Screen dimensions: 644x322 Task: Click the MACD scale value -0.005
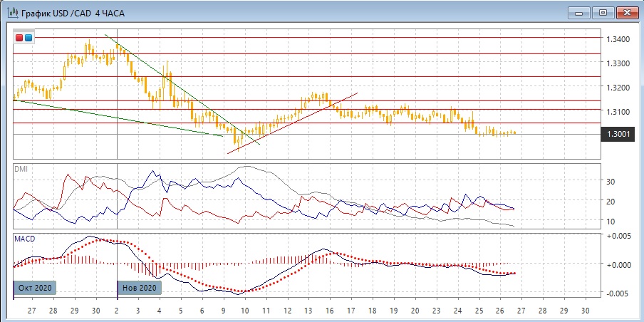617,293
